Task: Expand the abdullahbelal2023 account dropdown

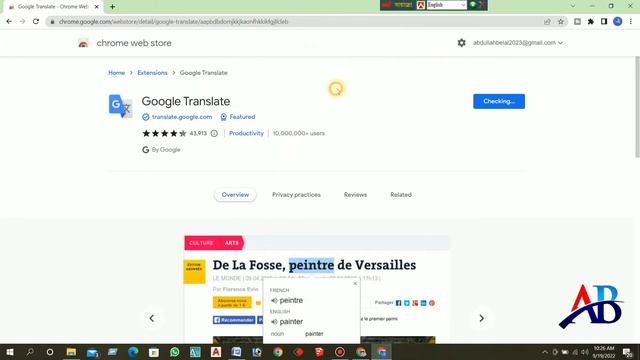Action: pyautogui.click(x=518, y=42)
